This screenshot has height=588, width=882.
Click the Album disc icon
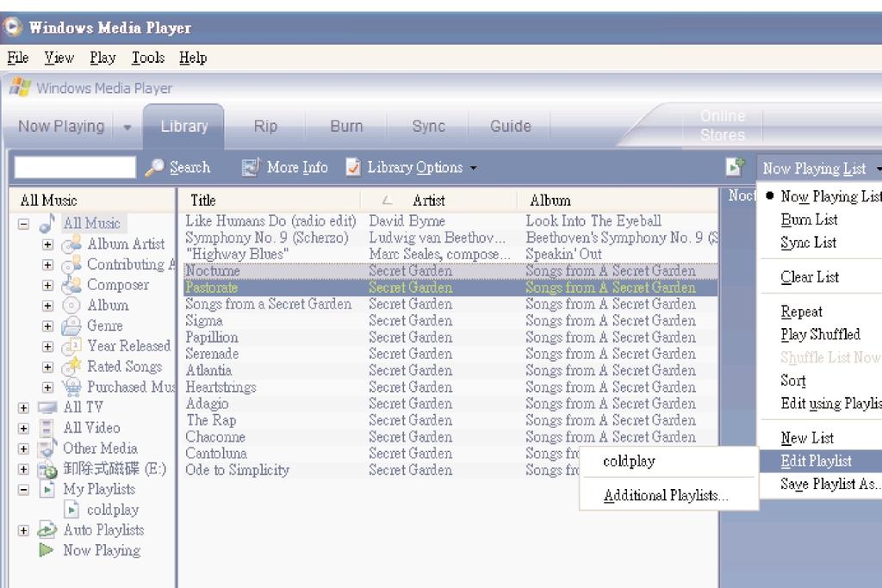(71, 306)
